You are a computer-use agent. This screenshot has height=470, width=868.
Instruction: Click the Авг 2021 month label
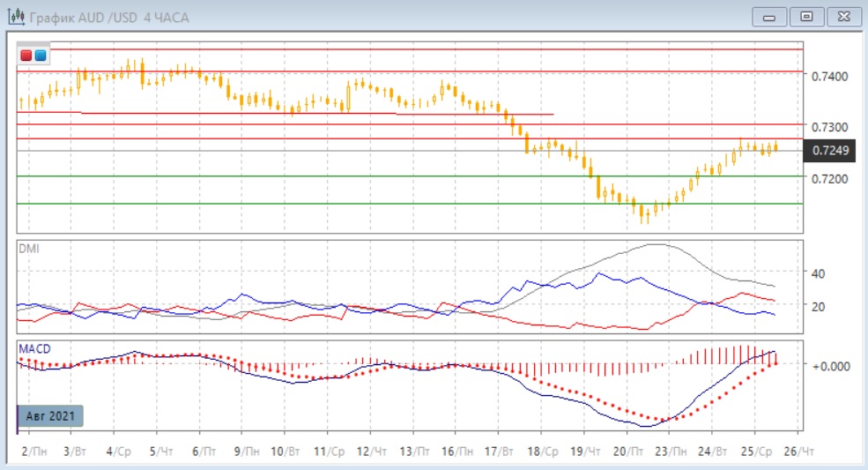click(51, 415)
